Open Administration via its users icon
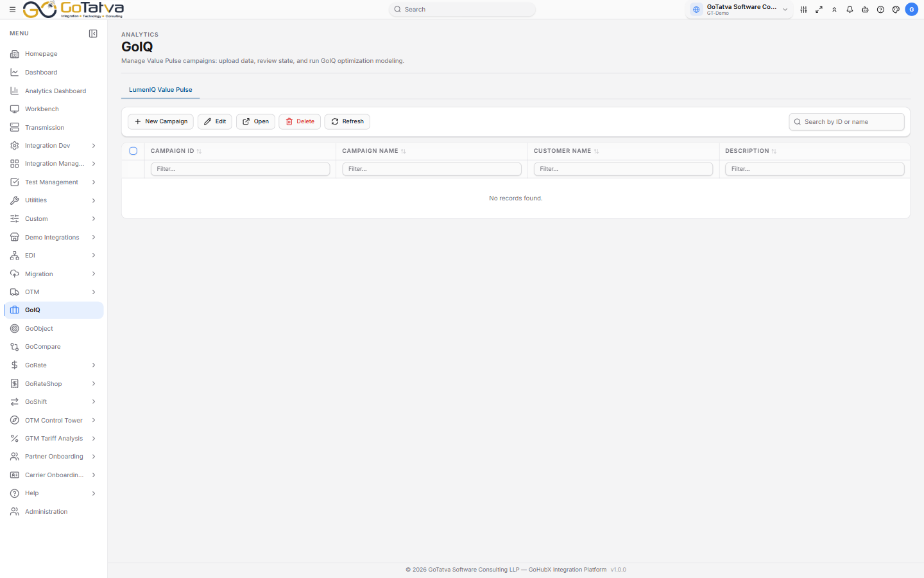Image resolution: width=924 pixels, height=578 pixels. 15,512
